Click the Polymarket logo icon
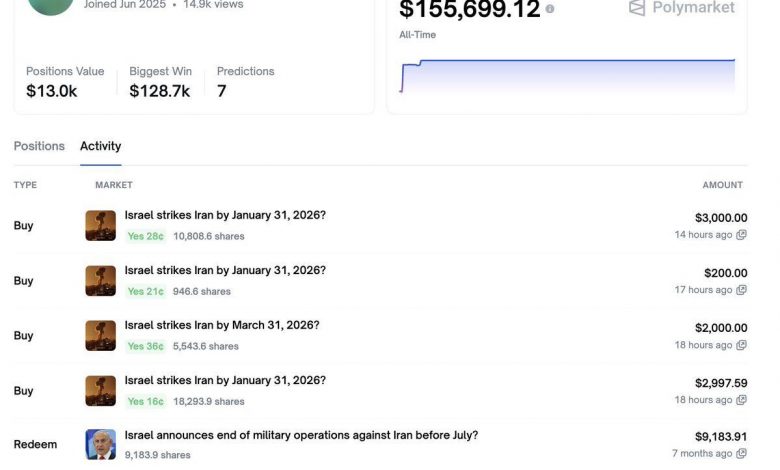This screenshot has width=780, height=470. pos(637,8)
